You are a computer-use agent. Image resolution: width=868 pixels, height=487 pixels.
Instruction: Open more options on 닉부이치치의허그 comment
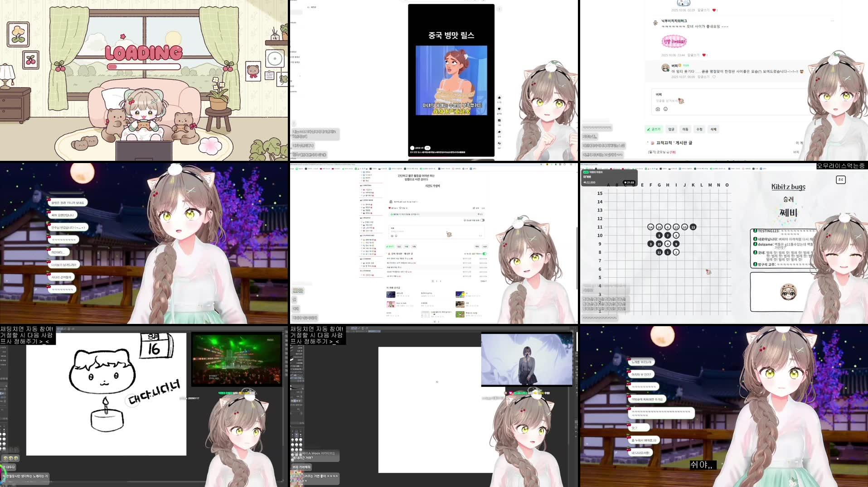pyautogui.click(x=832, y=21)
